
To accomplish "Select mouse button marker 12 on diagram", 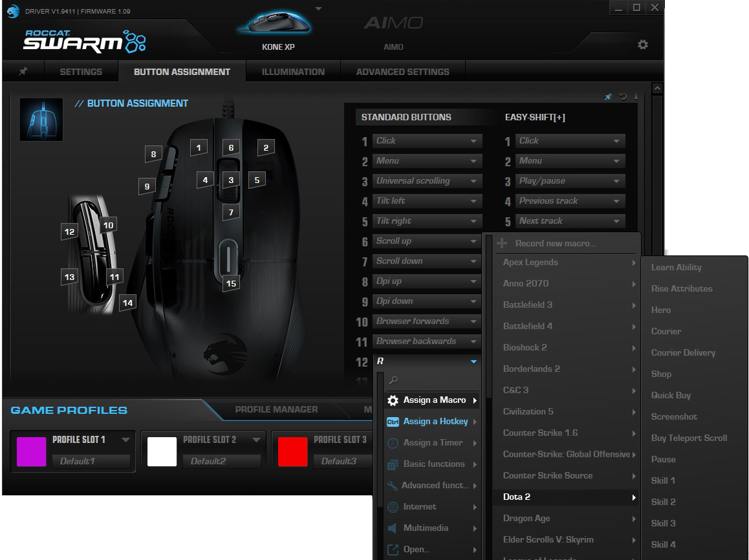I will click(x=69, y=232).
